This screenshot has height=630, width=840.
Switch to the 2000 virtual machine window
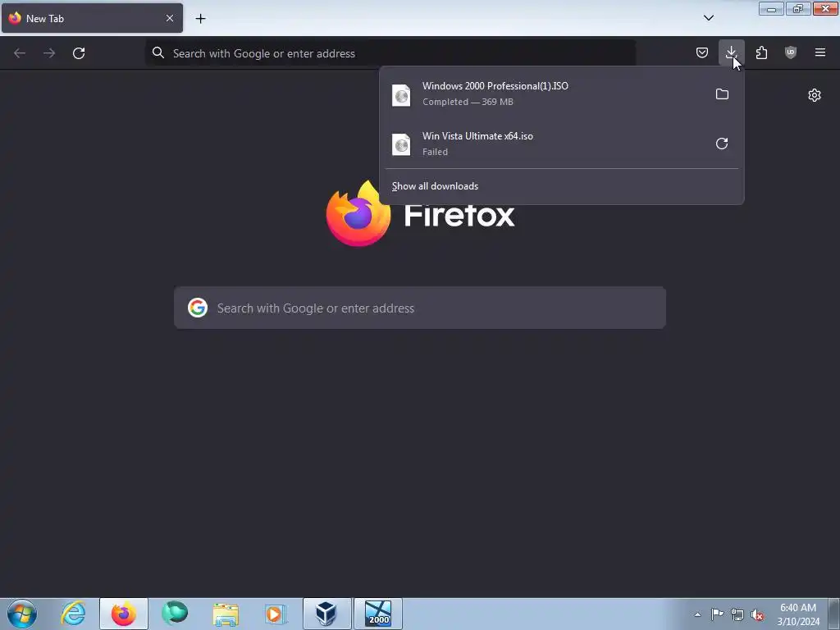click(378, 614)
